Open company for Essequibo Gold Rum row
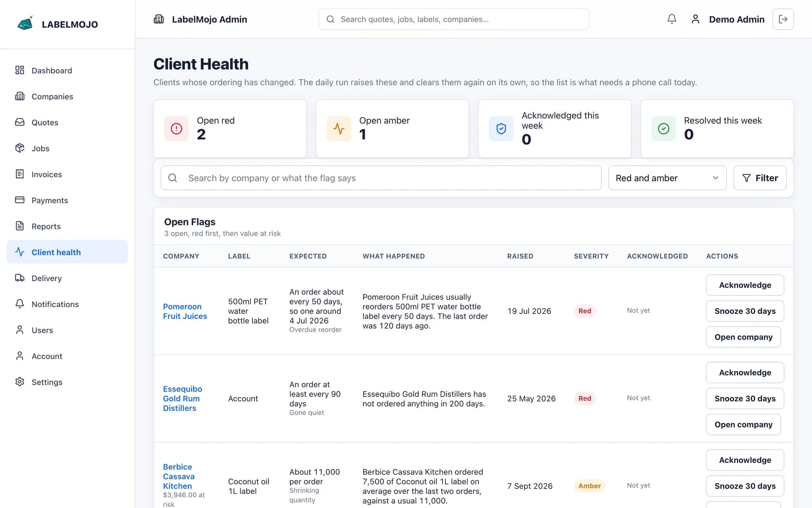812x508 pixels. pyautogui.click(x=743, y=425)
